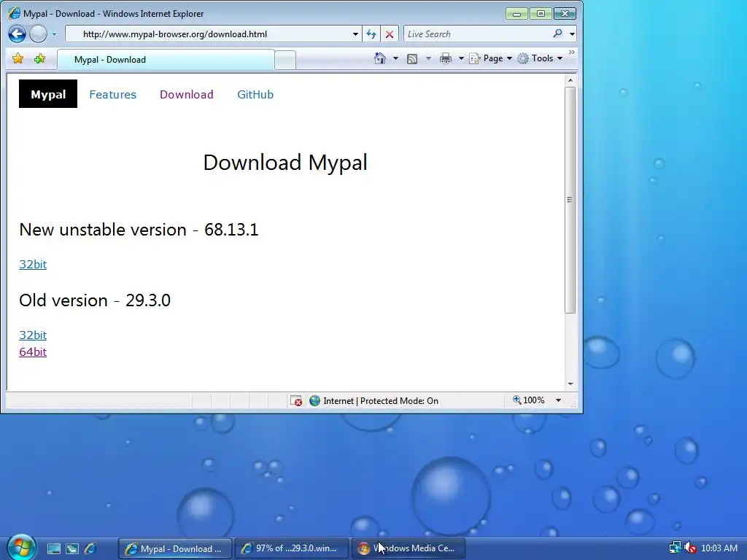Show more toolbar commands chevron

(x=572, y=52)
